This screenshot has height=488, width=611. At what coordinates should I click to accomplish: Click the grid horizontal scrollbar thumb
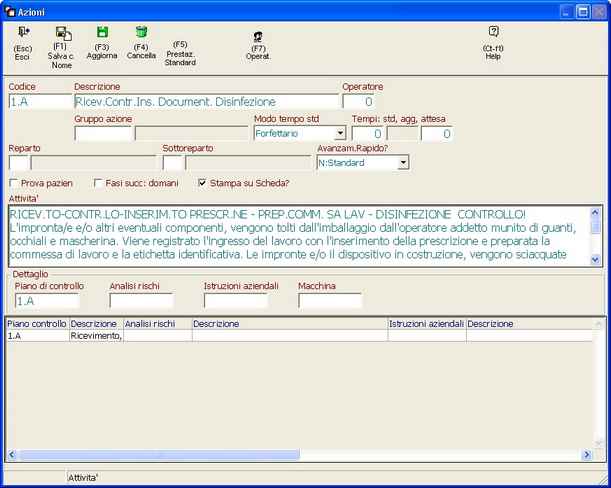tap(158, 454)
